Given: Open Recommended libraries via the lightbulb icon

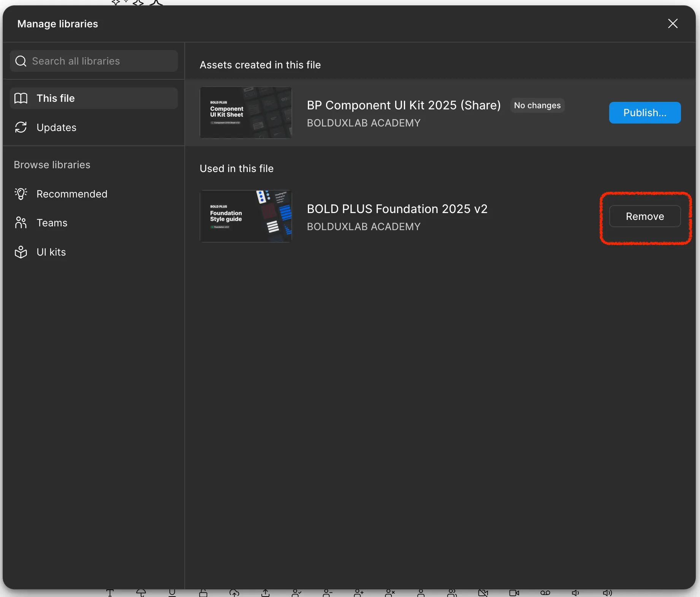Looking at the screenshot, I should 21,194.
